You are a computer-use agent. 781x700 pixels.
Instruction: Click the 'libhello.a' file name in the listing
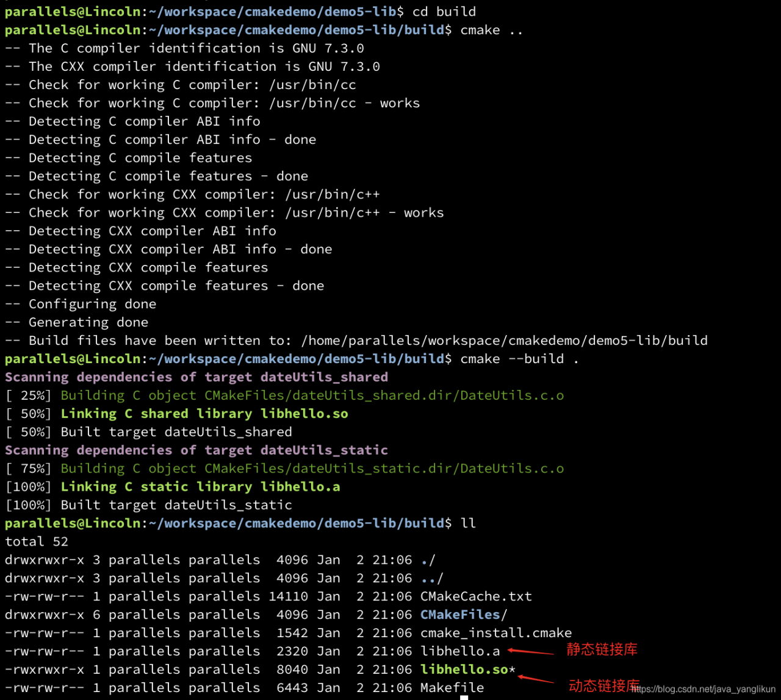(x=460, y=652)
